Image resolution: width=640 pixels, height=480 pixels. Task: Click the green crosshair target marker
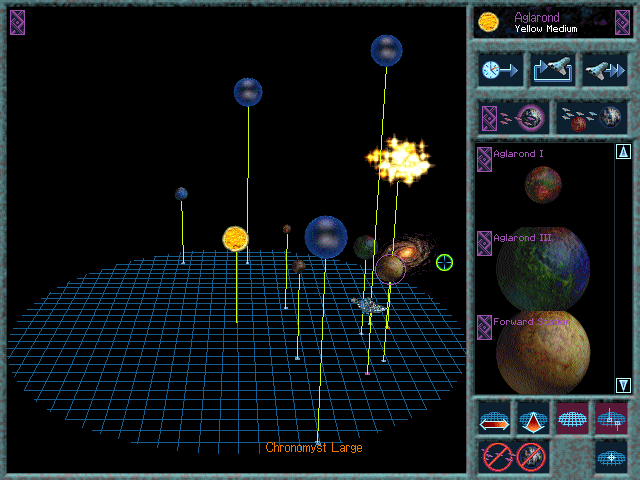click(x=444, y=262)
